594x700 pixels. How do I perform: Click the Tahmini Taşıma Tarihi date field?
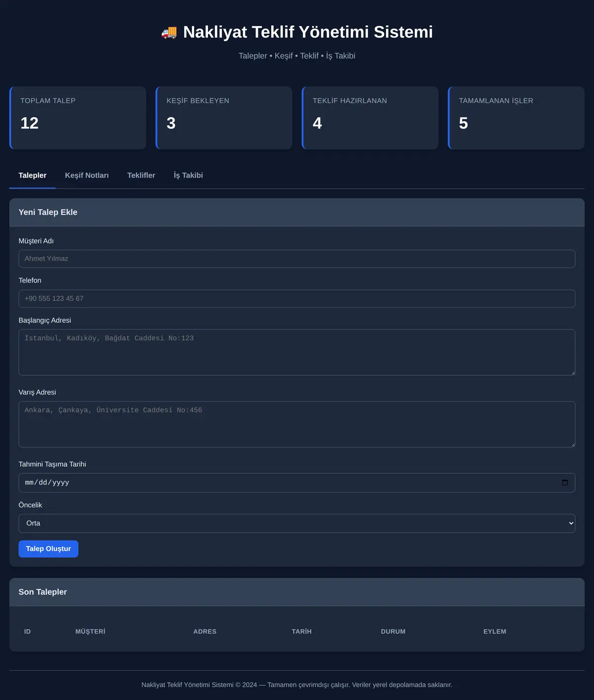[x=297, y=483]
